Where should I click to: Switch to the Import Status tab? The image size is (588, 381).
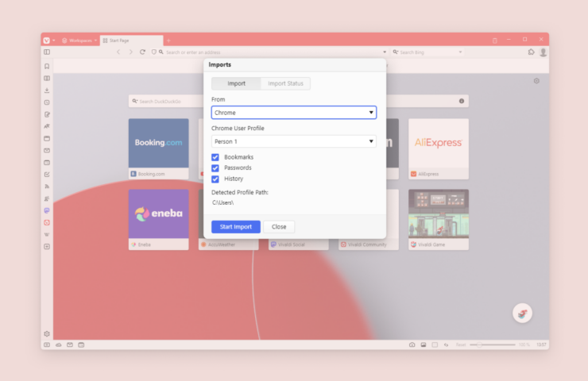pos(285,83)
